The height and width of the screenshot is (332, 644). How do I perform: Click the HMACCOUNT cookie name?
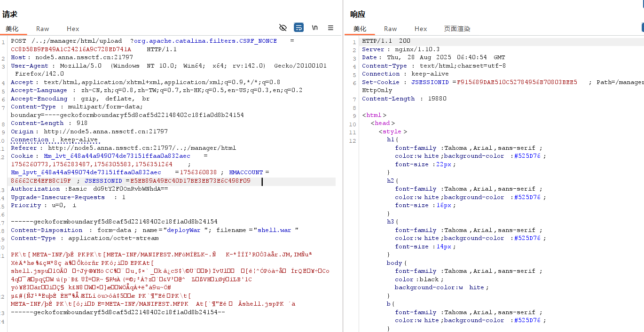coord(246,172)
